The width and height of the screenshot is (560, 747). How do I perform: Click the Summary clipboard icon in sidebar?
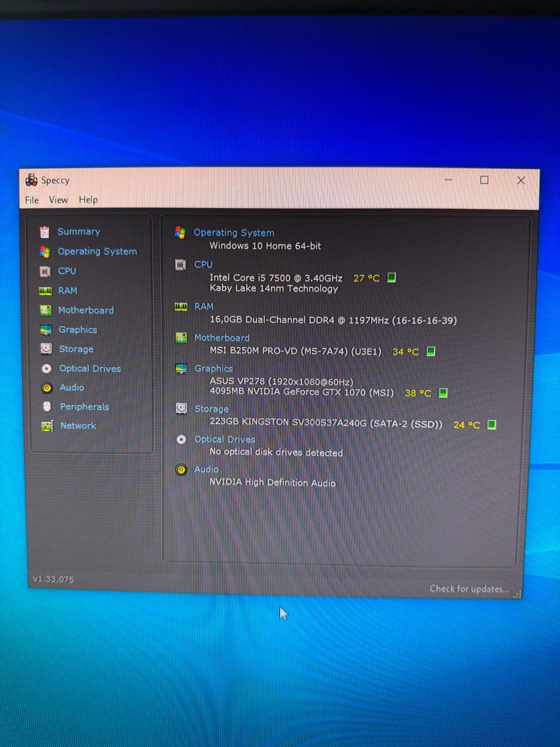click(44, 232)
